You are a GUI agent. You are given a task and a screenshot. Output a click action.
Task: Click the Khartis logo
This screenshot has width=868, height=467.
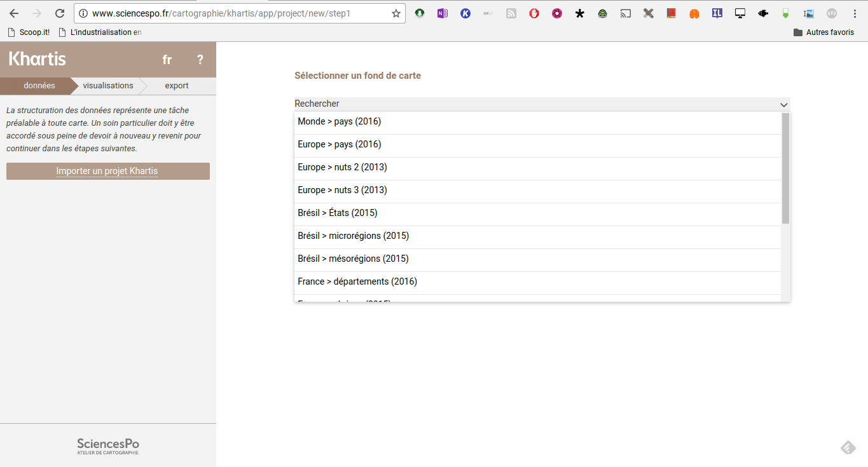click(37, 59)
